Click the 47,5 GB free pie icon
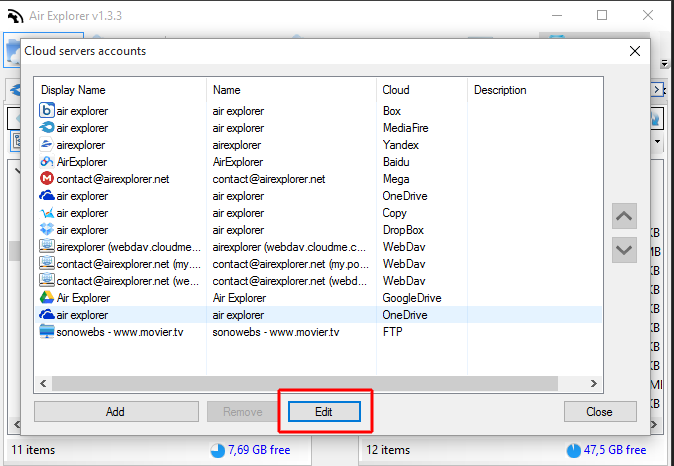The width and height of the screenshot is (674, 466). (573, 450)
